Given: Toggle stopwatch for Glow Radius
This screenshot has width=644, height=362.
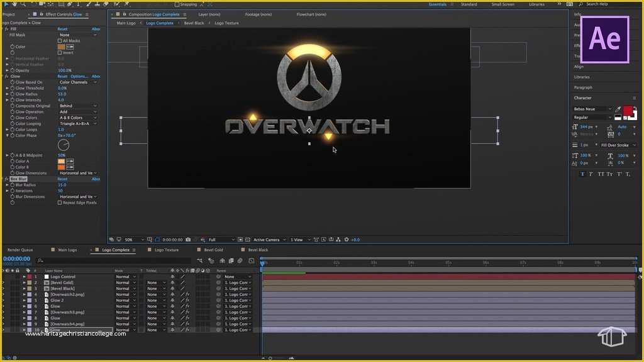Looking at the screenshot, I should [x=13, y=94].
